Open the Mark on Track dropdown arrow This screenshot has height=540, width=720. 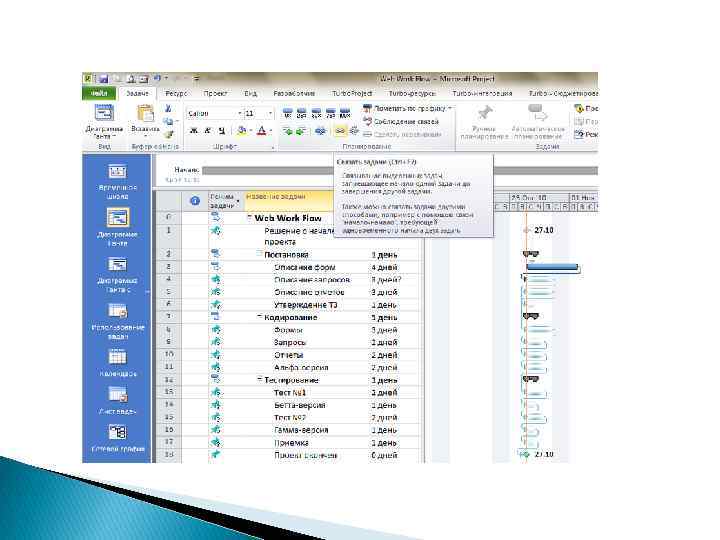pos(450,108)
